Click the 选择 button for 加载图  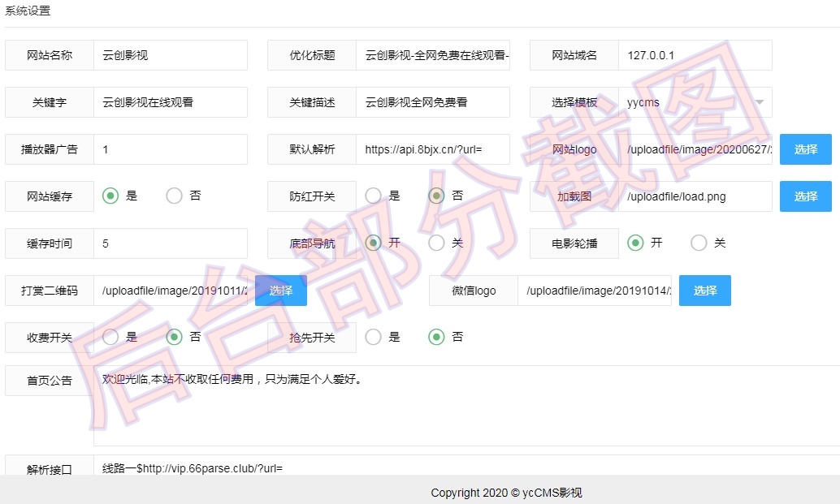click(x=805, y=196)
